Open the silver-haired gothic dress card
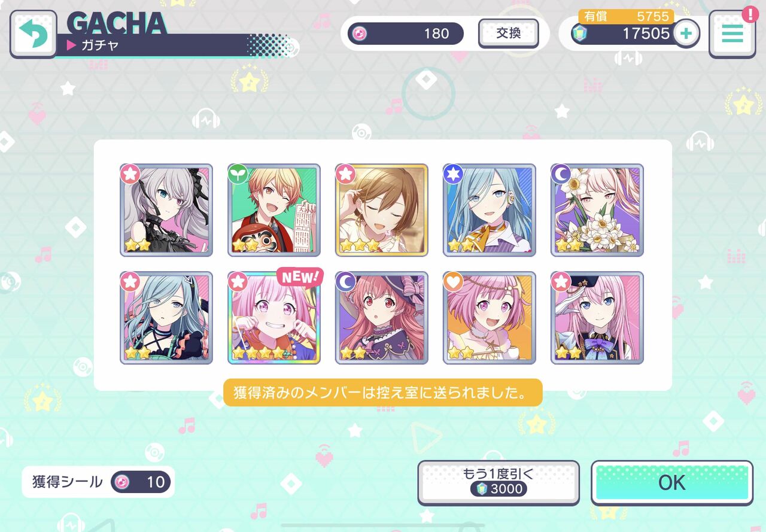This screenshot has width=766, height=532. click(166, 210)
